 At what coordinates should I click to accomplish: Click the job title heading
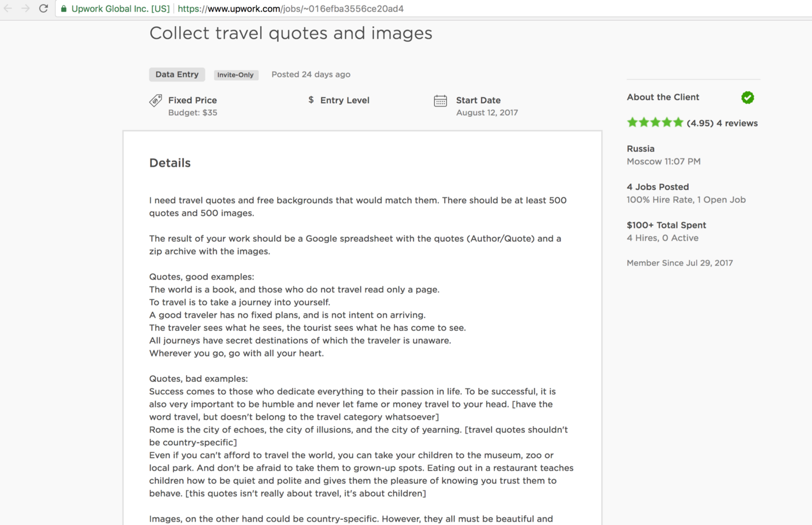(291, 33)
